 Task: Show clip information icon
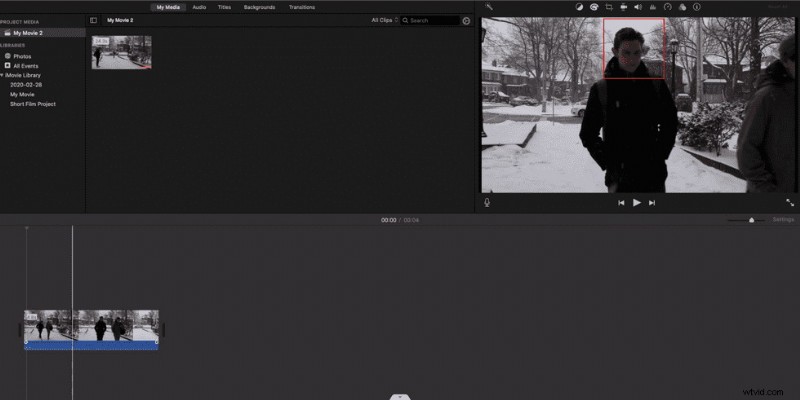696,7
